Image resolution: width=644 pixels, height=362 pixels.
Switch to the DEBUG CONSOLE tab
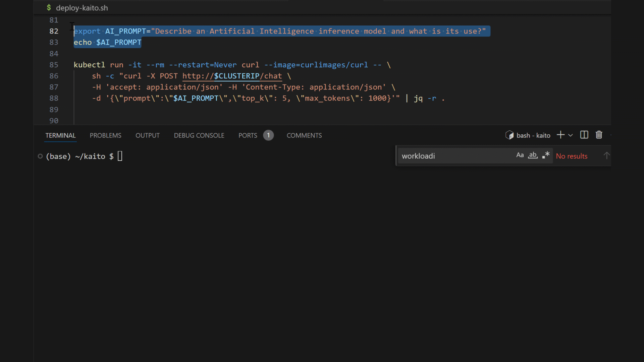pyautogui.click(x=199, y=135)
